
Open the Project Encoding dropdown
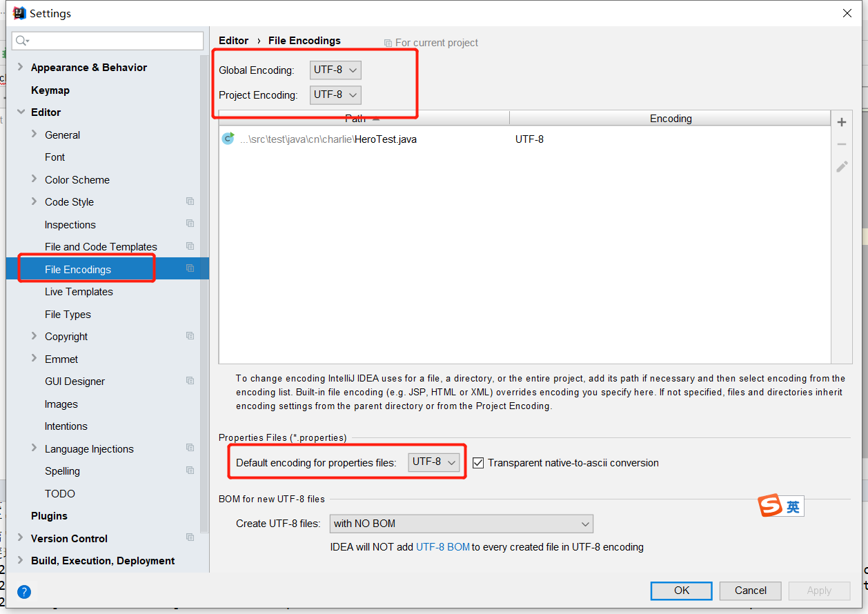[335, 95]
